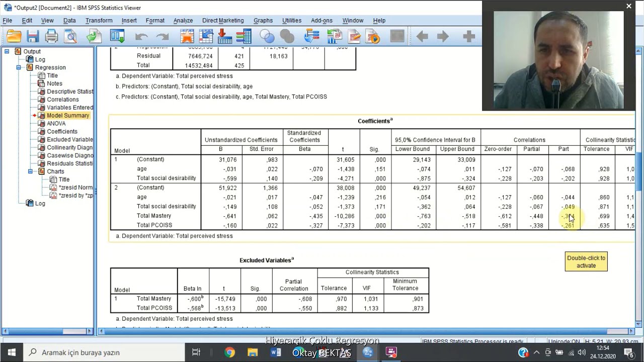644x362 pixels.
Task: Select Residuals Statistics in the outline
Action: coord(70,164)
